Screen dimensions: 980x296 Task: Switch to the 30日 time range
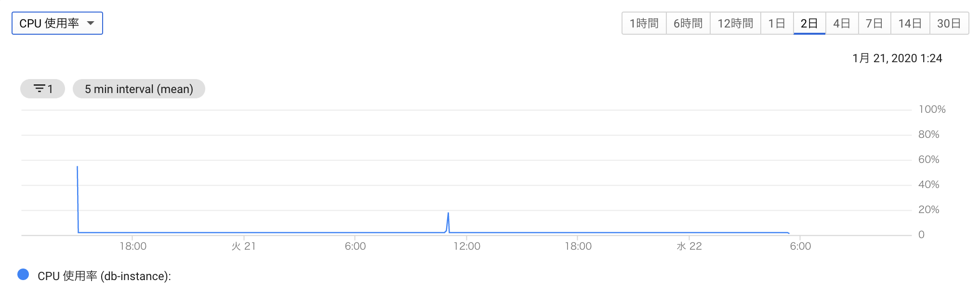949,23
